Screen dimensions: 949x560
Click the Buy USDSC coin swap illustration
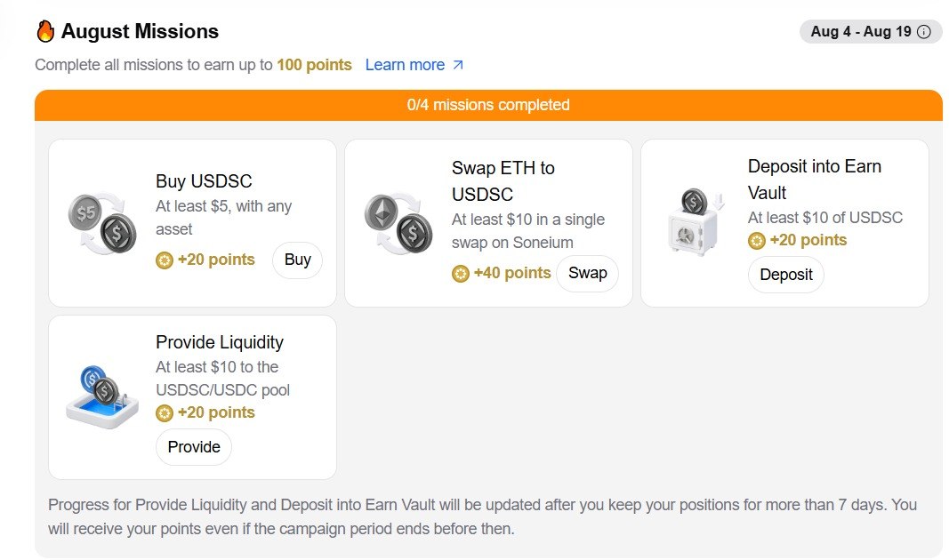coord(101,224)
